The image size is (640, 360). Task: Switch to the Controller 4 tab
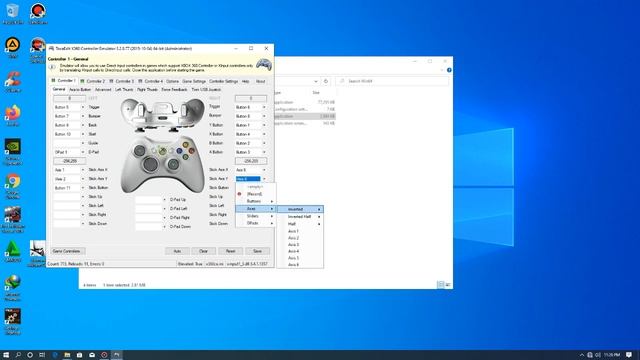point(151,81)
